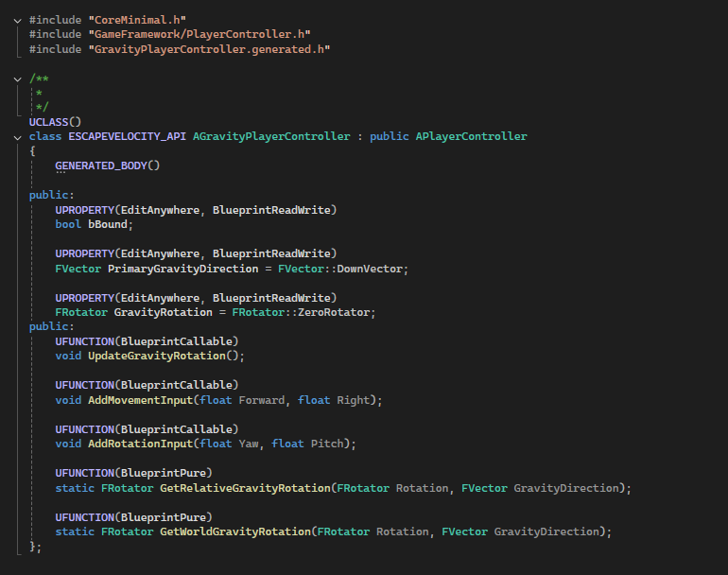Click APlayerController base class name
Image resolution: width=728 pixels, height=575 pixels.
pyautogui.click(x=471, y=136)
